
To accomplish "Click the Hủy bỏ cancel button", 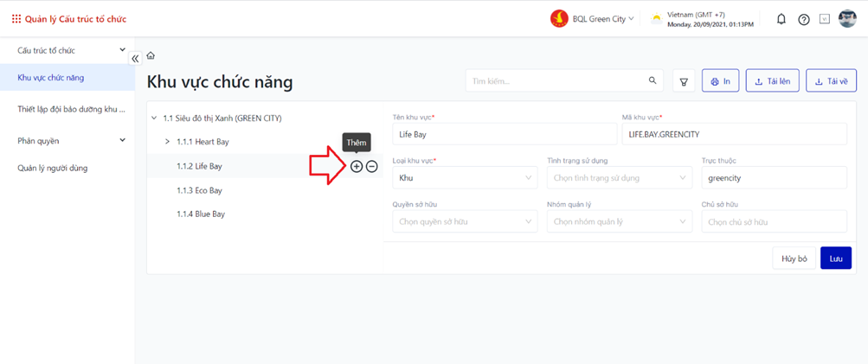I will 794,258.
